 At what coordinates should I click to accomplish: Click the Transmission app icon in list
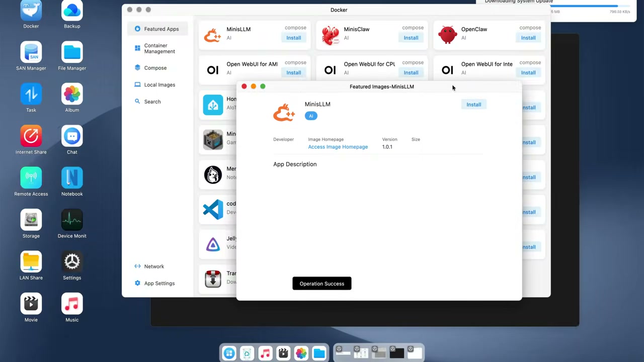coord(213,279)
